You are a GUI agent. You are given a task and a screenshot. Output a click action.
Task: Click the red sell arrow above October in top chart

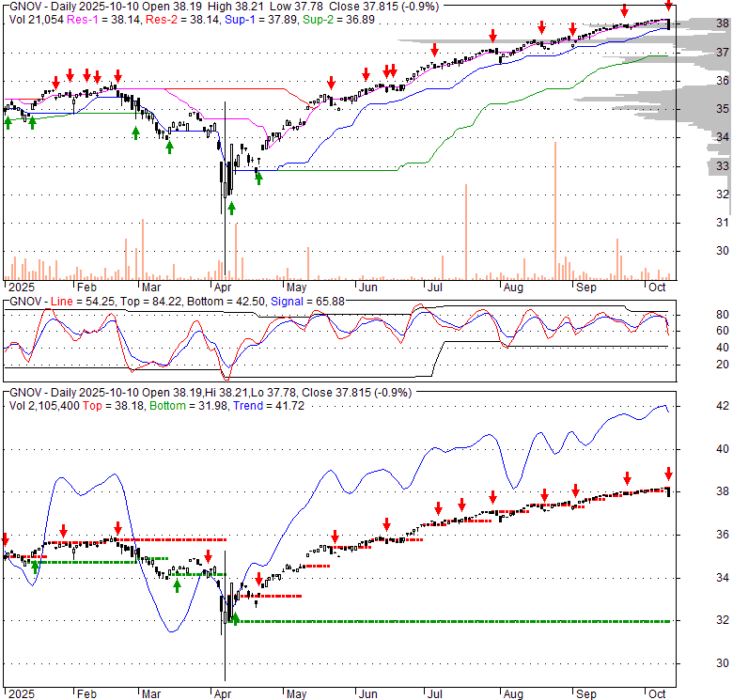[x=668, y=8]
